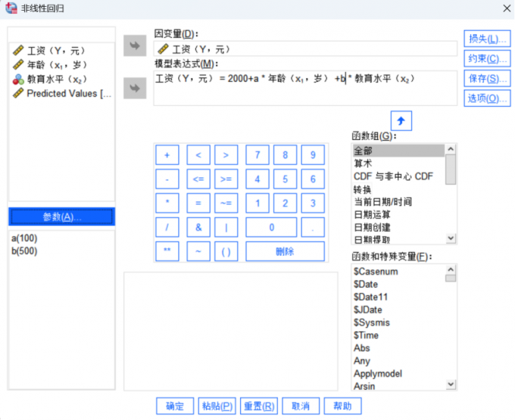Select parameter b(500)
Screen dimensions: 515x420
(x=24, y=251)
